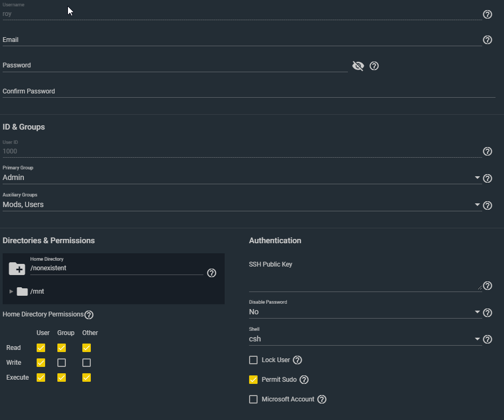Click help icon beside Lock User
Image resolution: width=504 pixels, height=420 pixels.
pos(297,360)
